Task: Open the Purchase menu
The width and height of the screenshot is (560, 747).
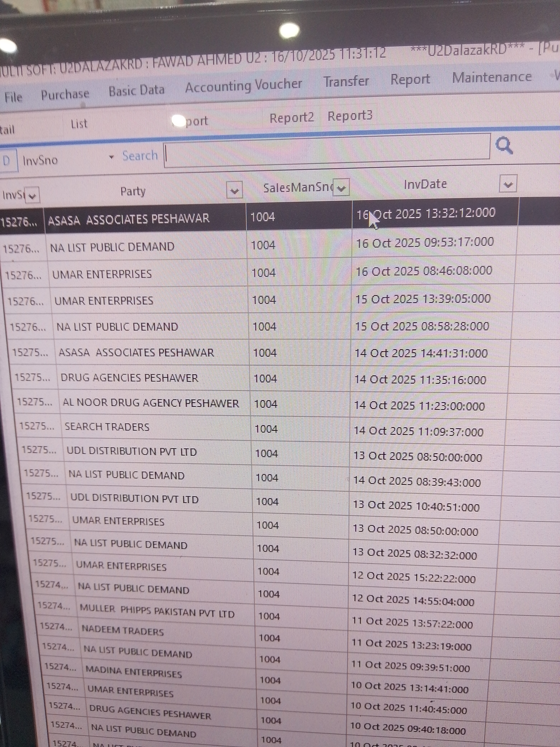Action: pos(65,94)
